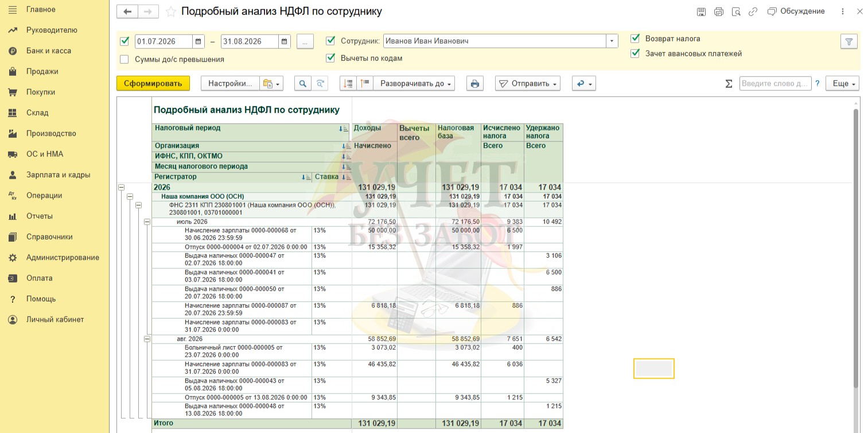Click the start date field 01.07.2026
Viewport: 868px width, 433px height.
164,41
